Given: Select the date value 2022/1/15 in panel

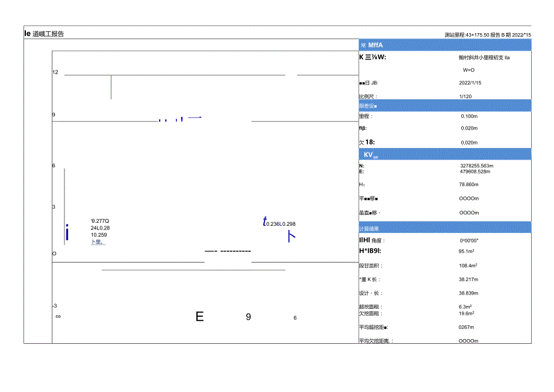Looking at the screenshot, I should click(470, 83).
